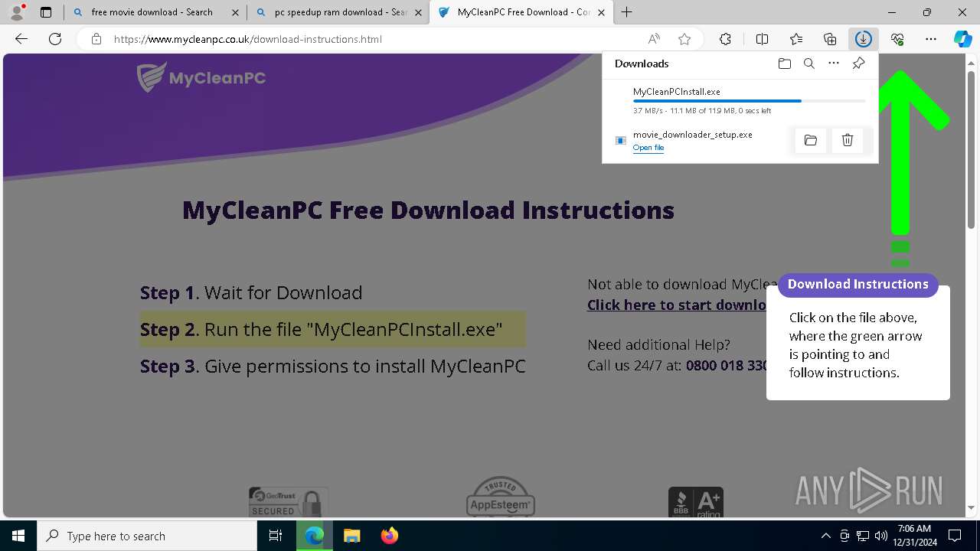Close the free movie download tab
Image resolution: width=980 pixels, height=551 pixels.
pyautogui.click(x=235, y=12)
